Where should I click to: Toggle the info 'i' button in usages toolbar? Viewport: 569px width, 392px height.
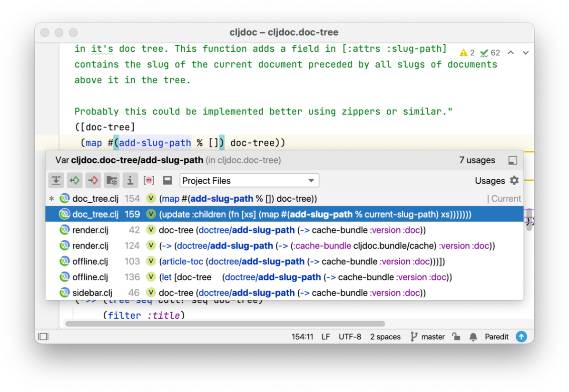tap(130, 180)
